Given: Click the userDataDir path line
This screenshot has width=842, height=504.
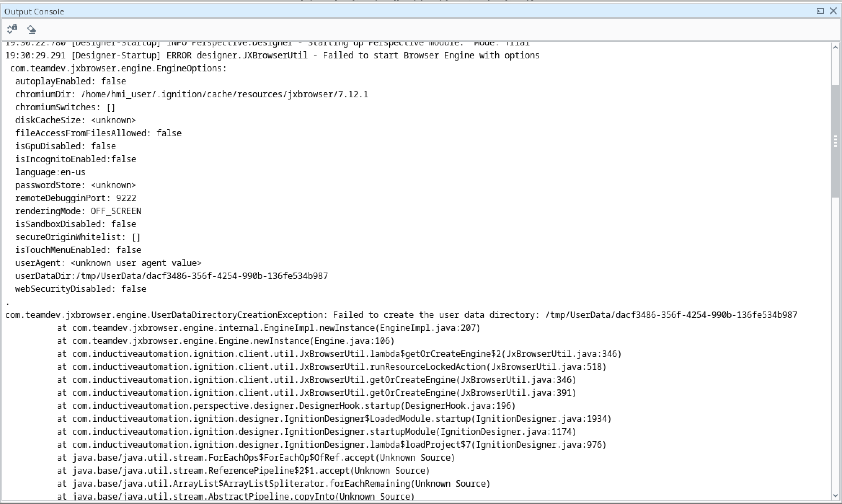Looking at the screenshot, I should [x=172, y=276].
